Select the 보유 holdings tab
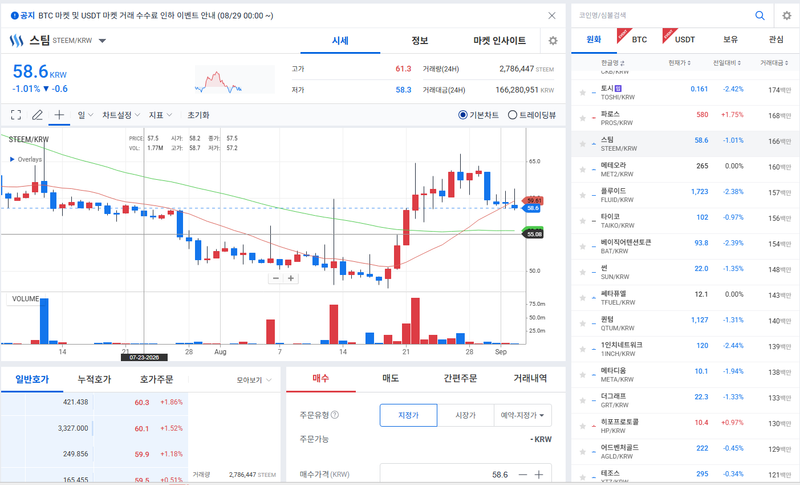This screenshot has height=485, width=800. [x=731, y=40]
